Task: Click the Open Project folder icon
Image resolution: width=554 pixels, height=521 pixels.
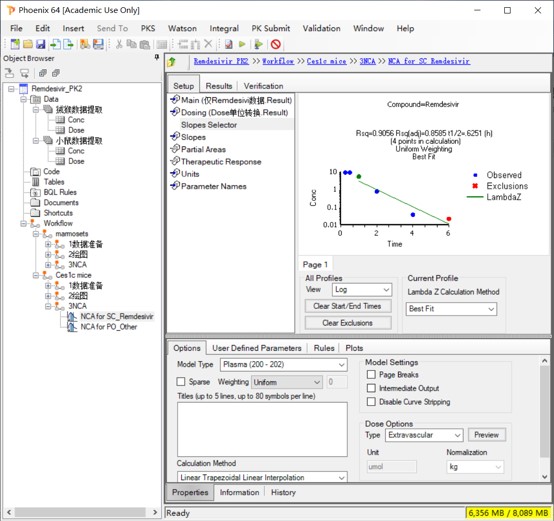Action: coord(28,44)
